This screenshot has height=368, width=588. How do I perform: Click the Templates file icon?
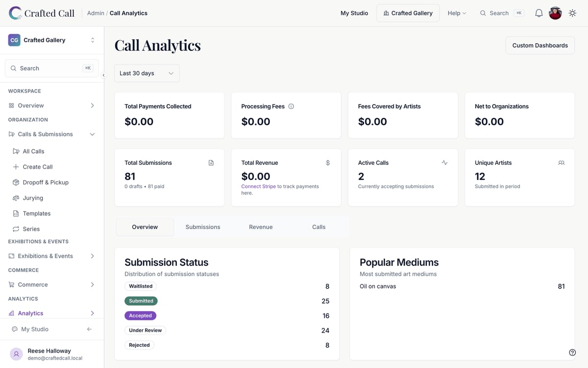coord(16,213)
